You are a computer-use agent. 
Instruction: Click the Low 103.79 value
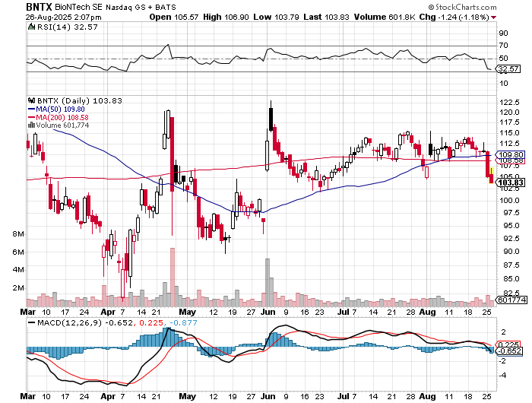tap(276, 17)
